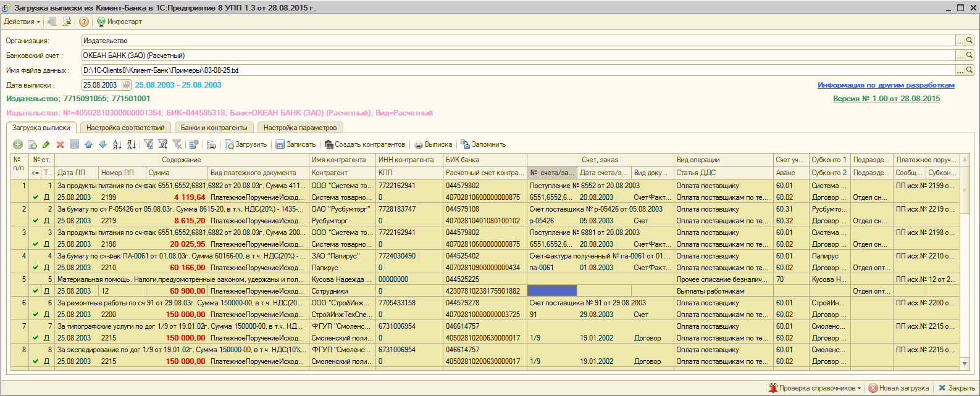Open the help question mark icon
Screen dimensions: 980x396
click(x=84, y=22)
